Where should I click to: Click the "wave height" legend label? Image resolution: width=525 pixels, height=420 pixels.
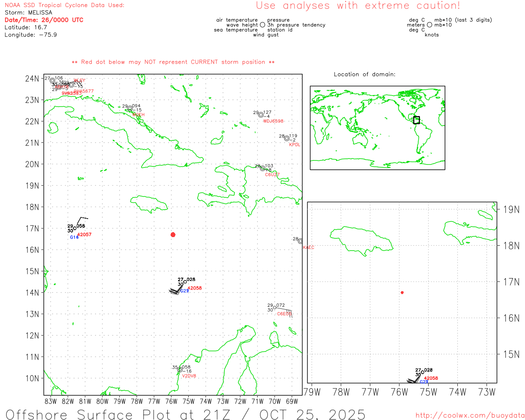pos(242,25)
